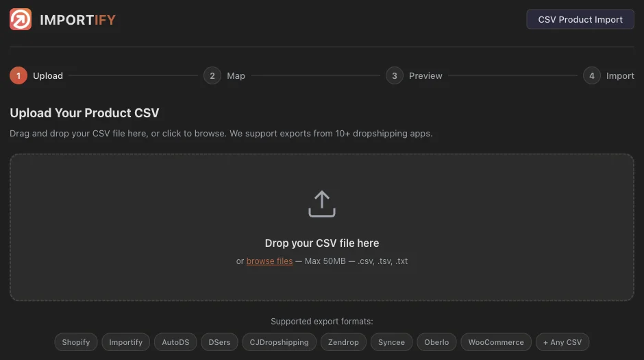The height and width of the screenshot is (360, 644).
Task: Click the step 1 circle for Upload
Action: pos(18,75)
